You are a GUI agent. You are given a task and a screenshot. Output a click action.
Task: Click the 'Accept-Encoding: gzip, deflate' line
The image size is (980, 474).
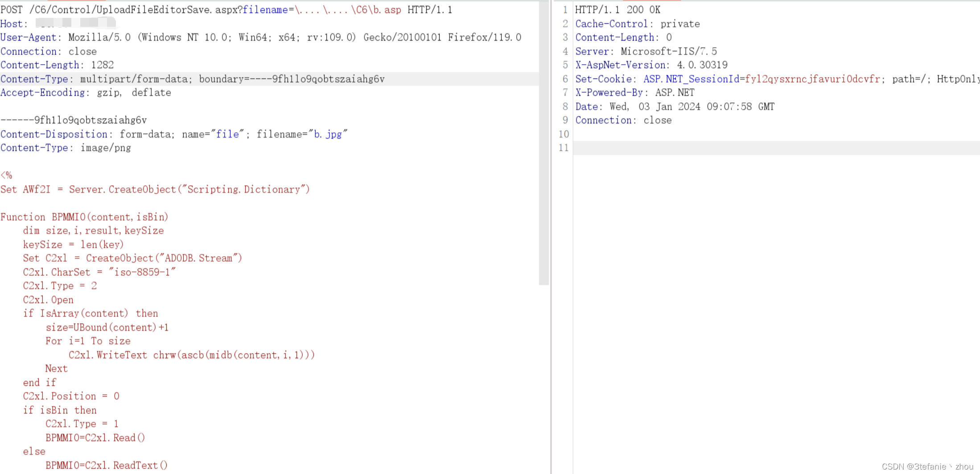coord(86,93)
